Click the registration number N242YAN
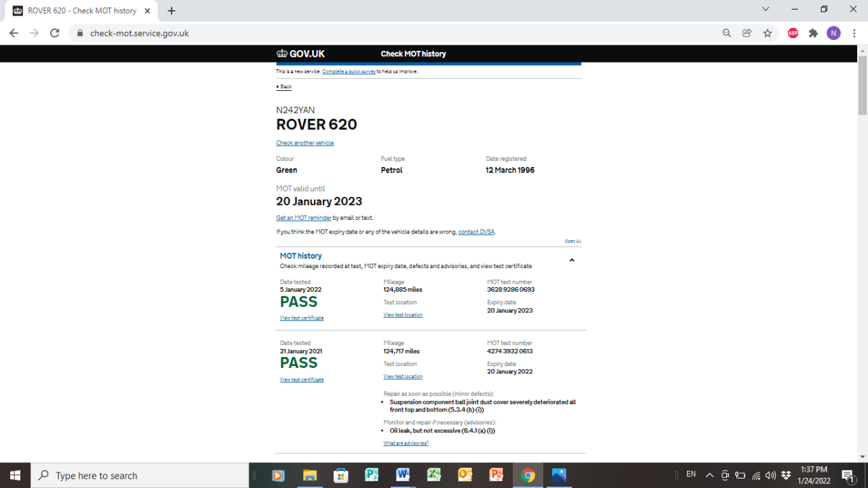The width and height of the screenshot is (868, 488). [295, 110]
